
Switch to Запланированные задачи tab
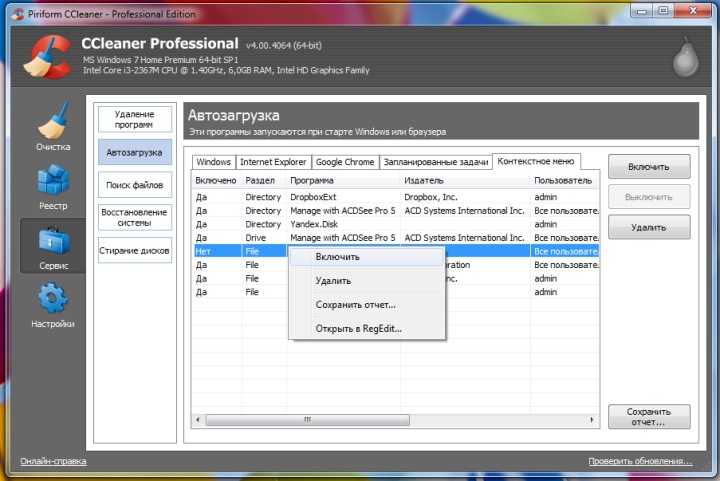436,162
